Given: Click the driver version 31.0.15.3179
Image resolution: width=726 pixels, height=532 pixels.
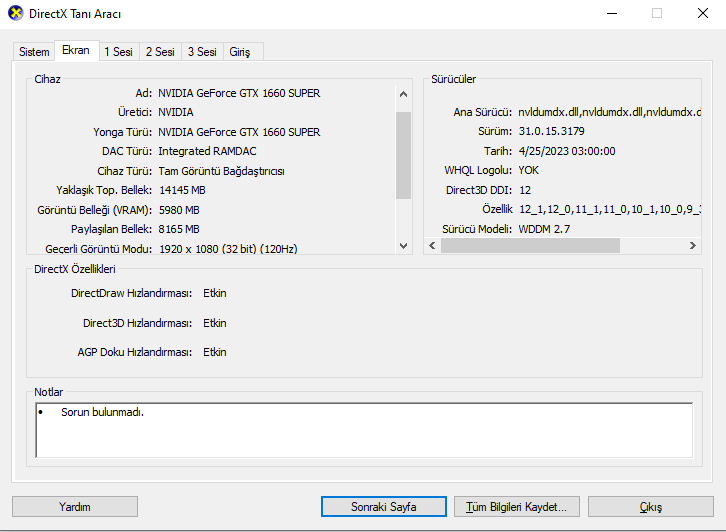Looking at the screenshot, I should 551,131.
